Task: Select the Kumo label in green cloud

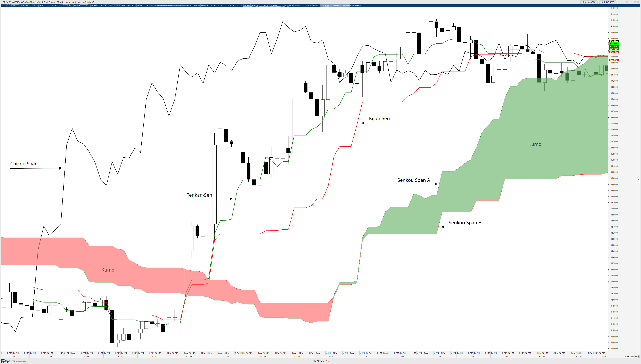Action: (x=535, y=144)
